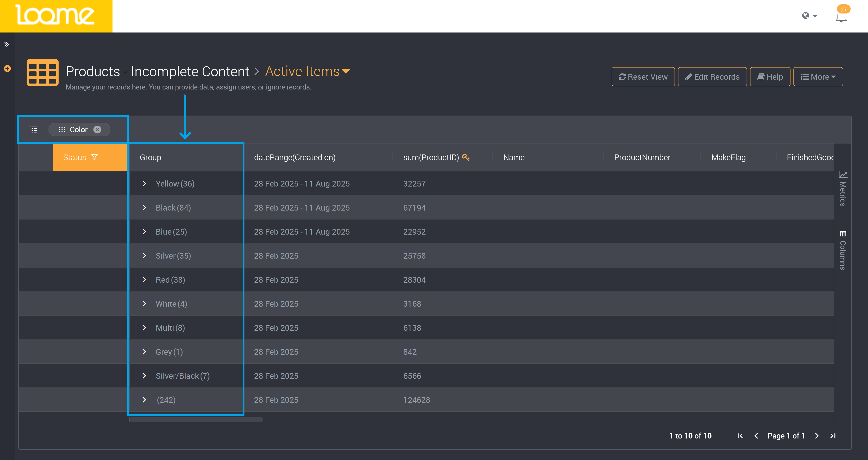Open the Metrics side panel tab
The image size is (868, 460).
(x=843, y=189)
